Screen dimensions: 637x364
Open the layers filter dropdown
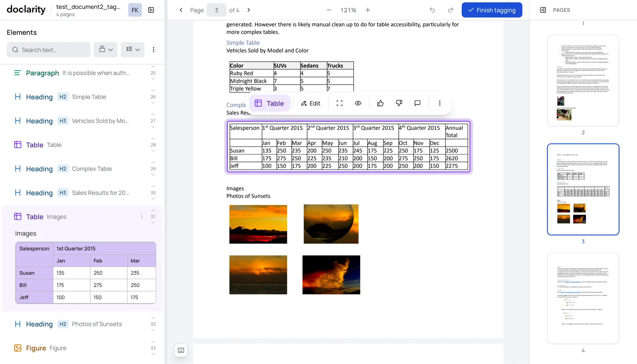click(106, 50)
